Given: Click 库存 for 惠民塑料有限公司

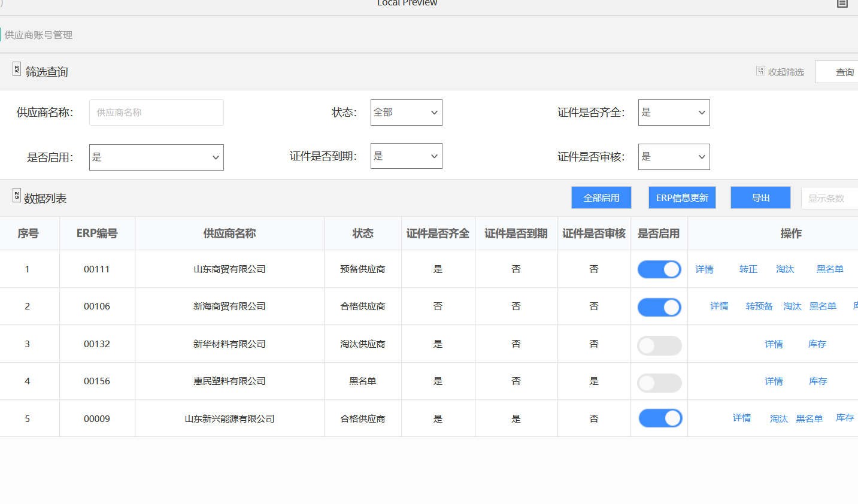Looking at the screenshot, I should coord(818,381).
